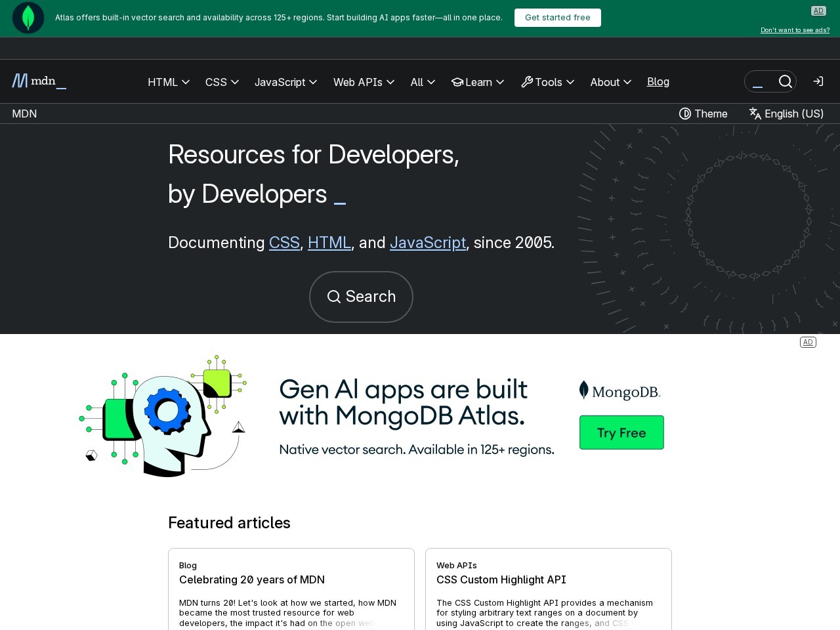840x630 pixels.
Task: Click the Try Free green button
Action: (x=621, y=432)
